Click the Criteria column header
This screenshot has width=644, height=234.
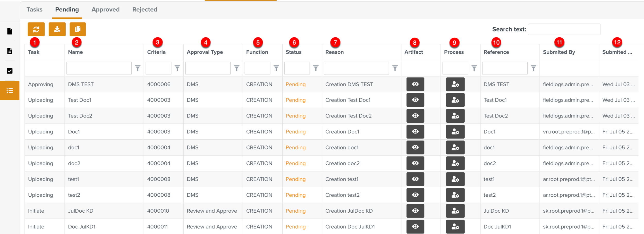point(156,52)
